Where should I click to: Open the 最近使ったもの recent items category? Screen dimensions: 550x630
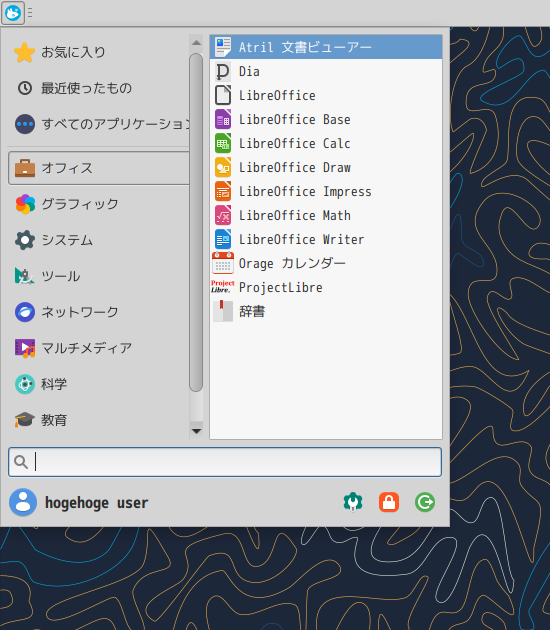98,88
